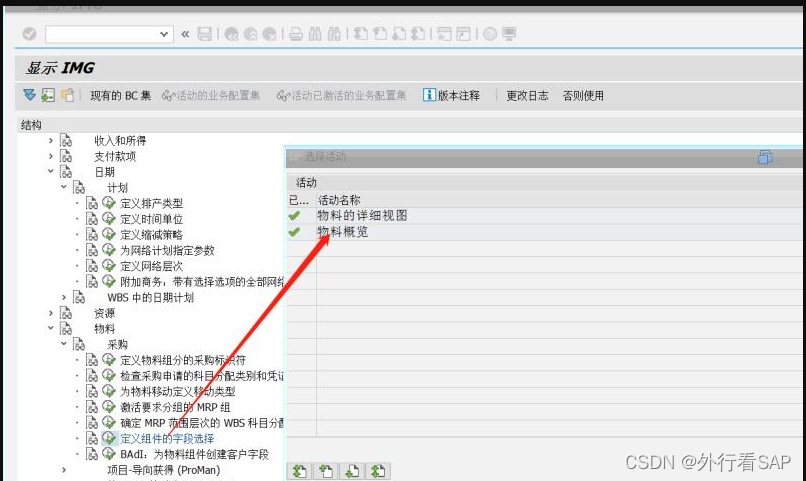Image resolution: width=806 pixels, height=481 pixels.
Task: Select 附加商务 带有选择选项 tree item
Action: [x=202, y=282]
